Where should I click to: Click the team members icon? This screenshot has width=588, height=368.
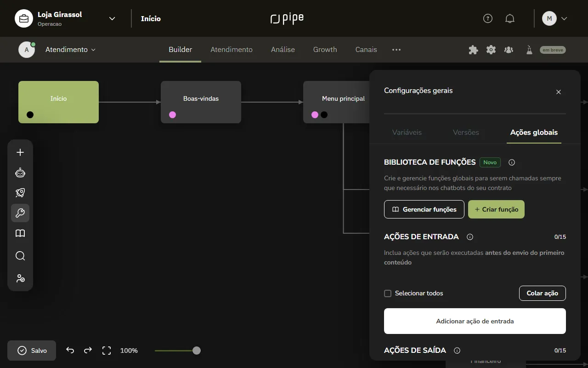click(509, 50)
